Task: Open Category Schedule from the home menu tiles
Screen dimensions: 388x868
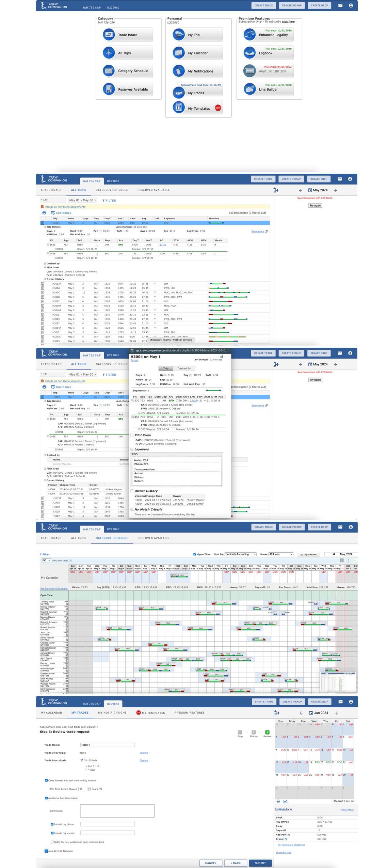Action: coord(127,71)
